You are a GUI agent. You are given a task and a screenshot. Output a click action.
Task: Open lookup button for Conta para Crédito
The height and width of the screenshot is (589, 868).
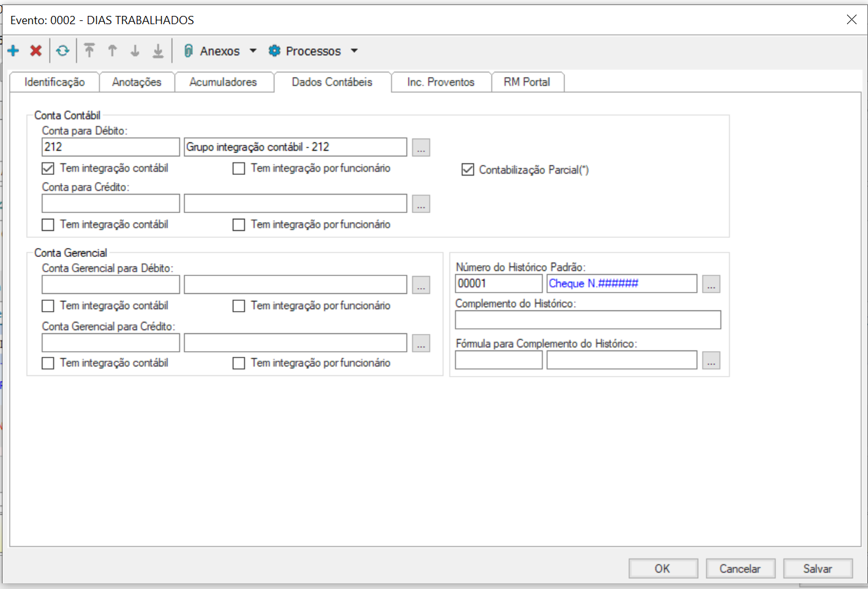click(x=421, y=204)
